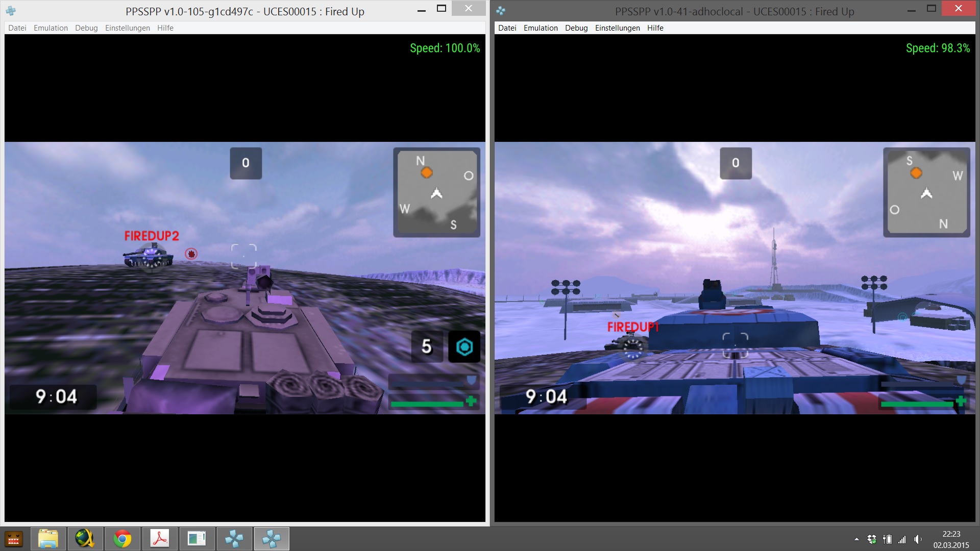This screenshot has width=980, height=551.
Task: Click the FIREDUP1 player label
Action: [633, 327]
